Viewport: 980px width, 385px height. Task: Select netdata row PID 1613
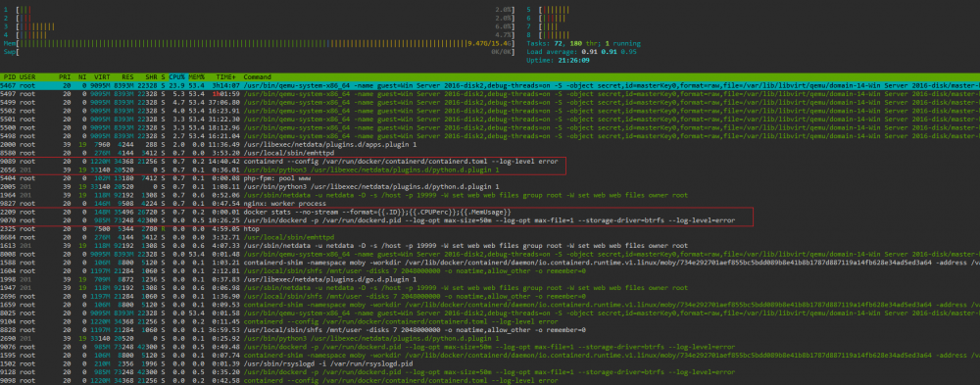point(490,246)
